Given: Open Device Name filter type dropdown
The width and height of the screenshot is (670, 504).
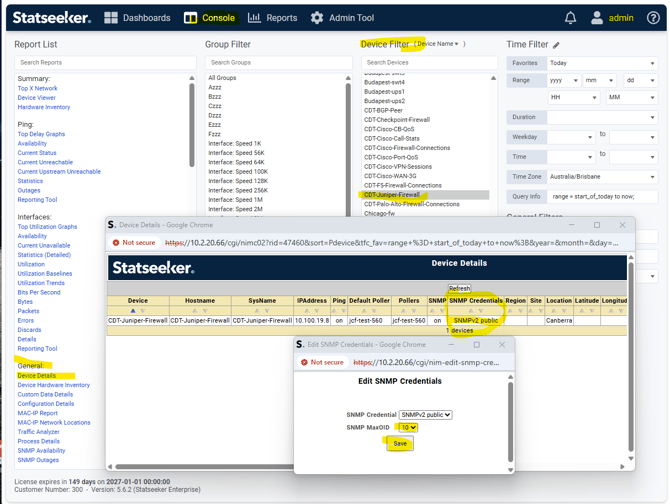Looking at the screenshot, I should coord(438,44).
